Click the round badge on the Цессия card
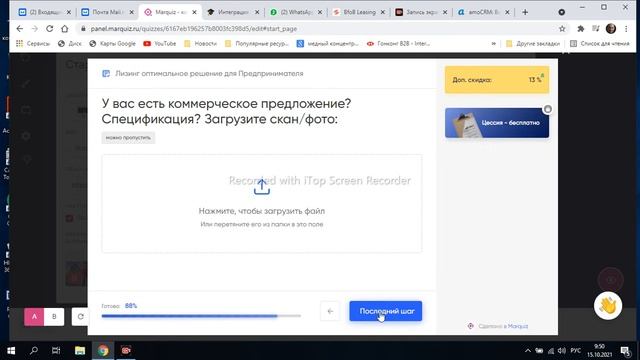Viewport: 640px width, 360px height. (548, 109)
